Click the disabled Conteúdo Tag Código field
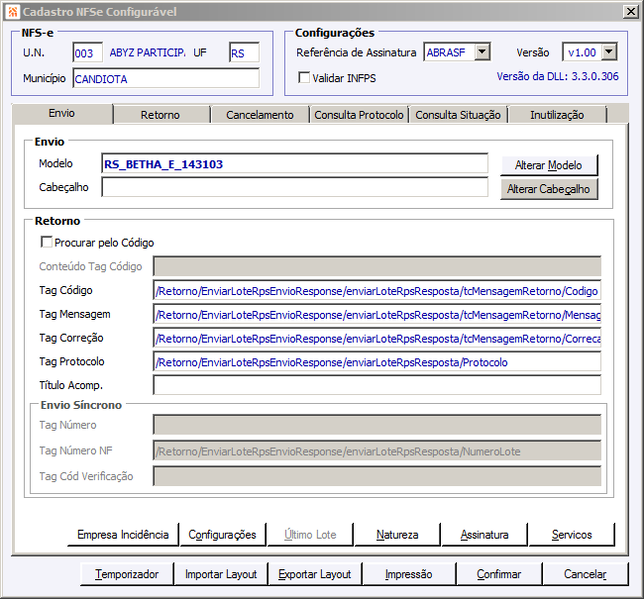This screenshot has width=644, height=599. click(377, 266)
